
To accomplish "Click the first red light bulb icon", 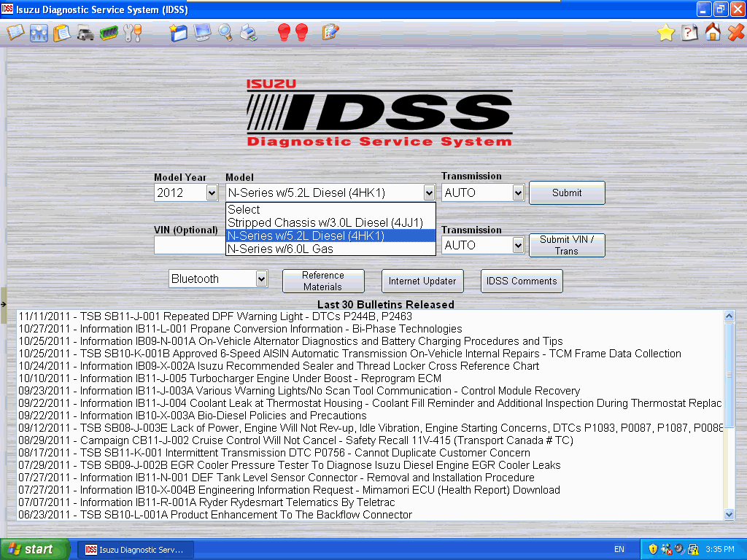I will click(284, 32).
